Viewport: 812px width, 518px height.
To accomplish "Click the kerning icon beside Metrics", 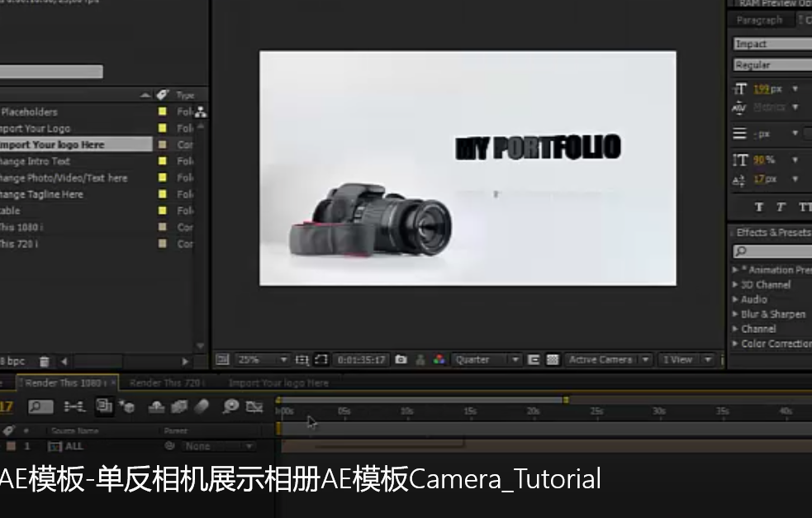I will (739, 107).
